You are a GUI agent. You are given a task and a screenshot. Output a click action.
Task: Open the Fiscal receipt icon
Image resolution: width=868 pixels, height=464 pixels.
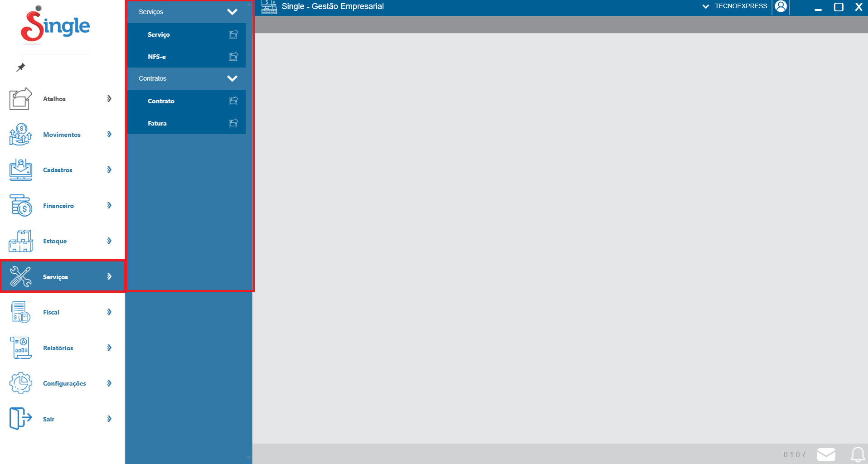(20, 312)
